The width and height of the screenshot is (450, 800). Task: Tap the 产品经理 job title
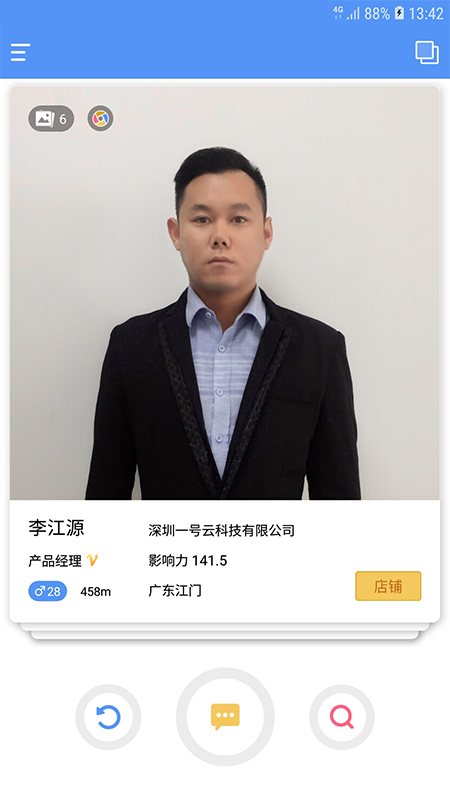[x=55, y=561]
